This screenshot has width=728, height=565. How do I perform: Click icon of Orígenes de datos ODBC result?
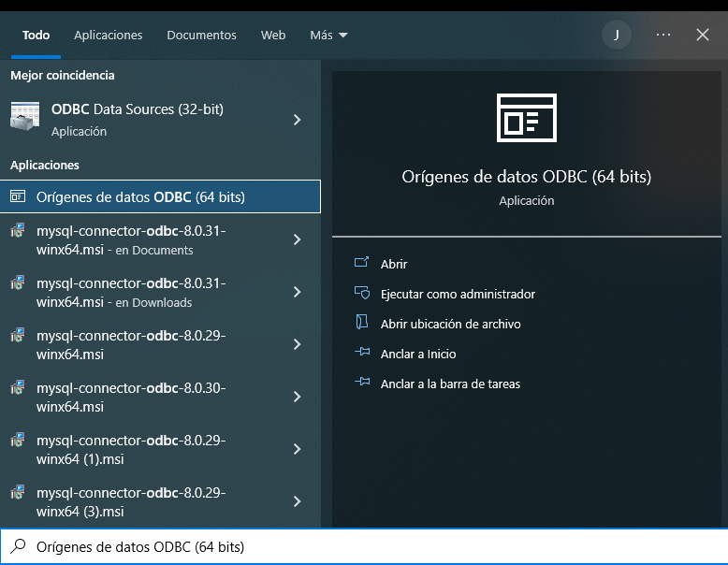click(18, 196)
